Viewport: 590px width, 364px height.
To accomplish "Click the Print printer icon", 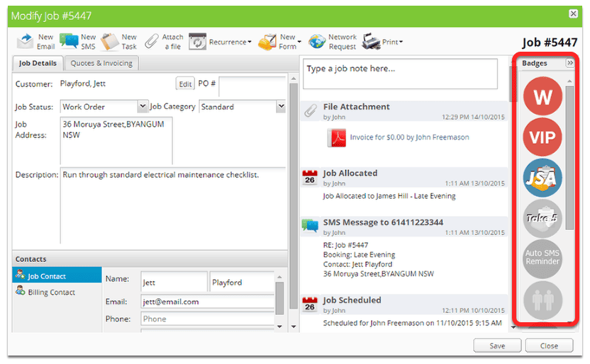I will (x=371, y=42).
